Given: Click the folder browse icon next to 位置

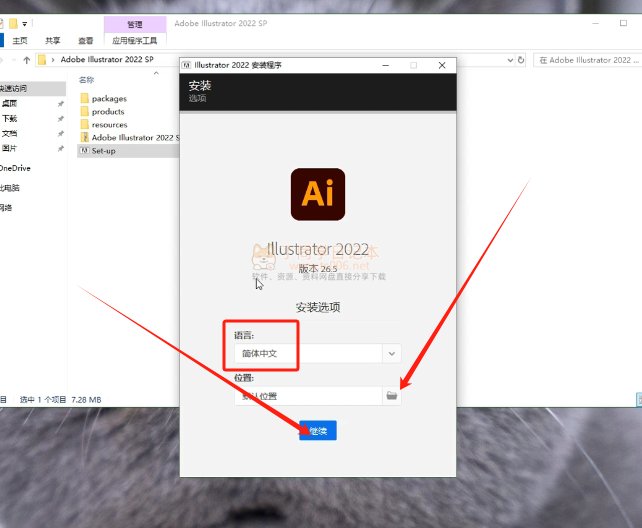Looking at the screenshot, I should [392, 396].
